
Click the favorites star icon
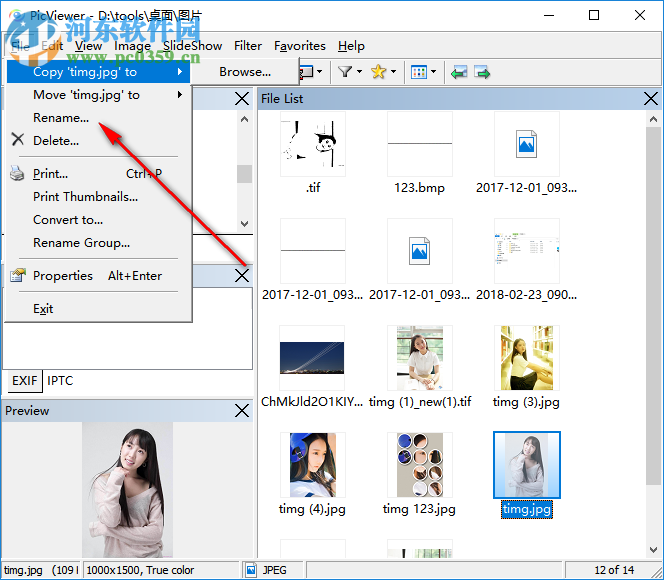378,72
